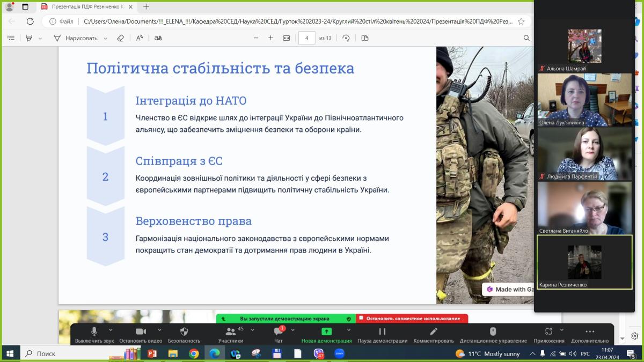644x362 pixels.
Task: Toggle PDF table of contents sidebar
Action: (11, 38)
